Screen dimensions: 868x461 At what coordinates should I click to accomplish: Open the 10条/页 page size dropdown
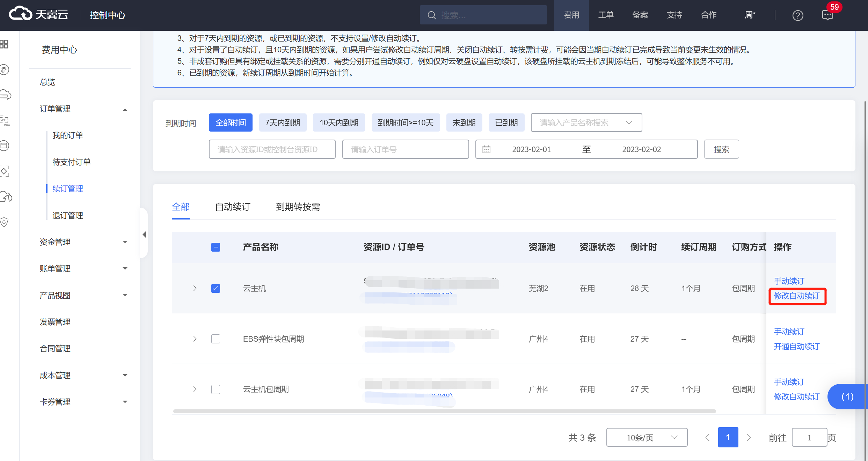[647, 437]
